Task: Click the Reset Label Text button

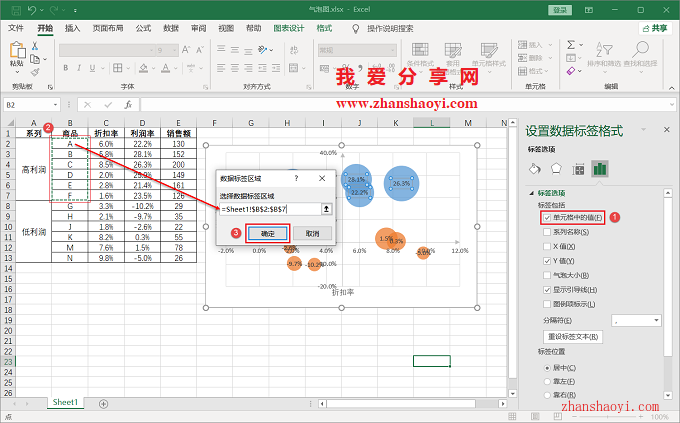Action: pyautogui.click(x=573, y=337)
